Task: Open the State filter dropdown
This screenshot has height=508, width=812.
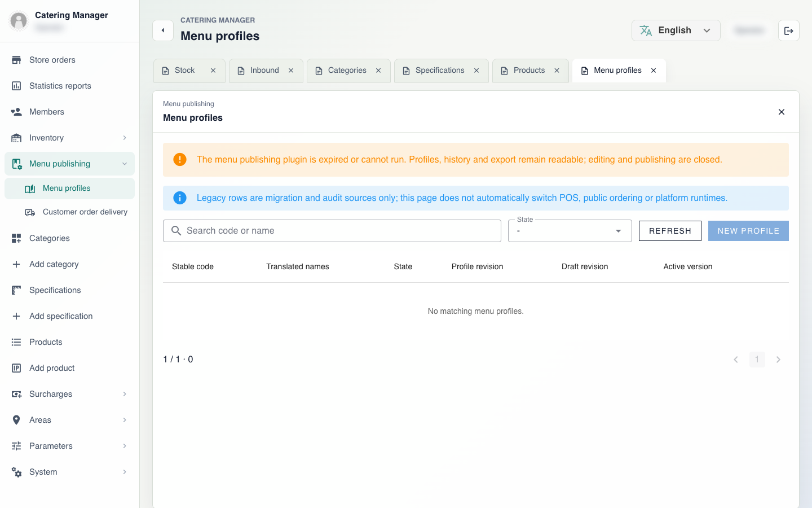Action: (570, 231)
